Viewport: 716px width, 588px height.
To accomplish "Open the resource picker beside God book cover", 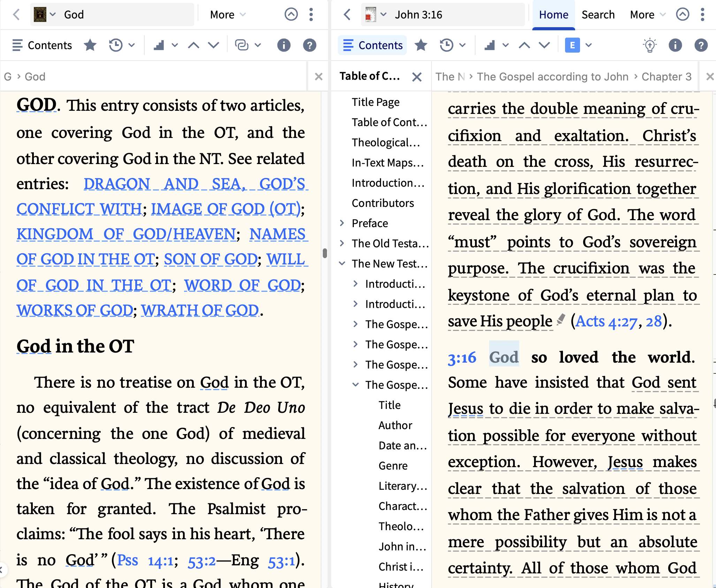I will (53, 15).
